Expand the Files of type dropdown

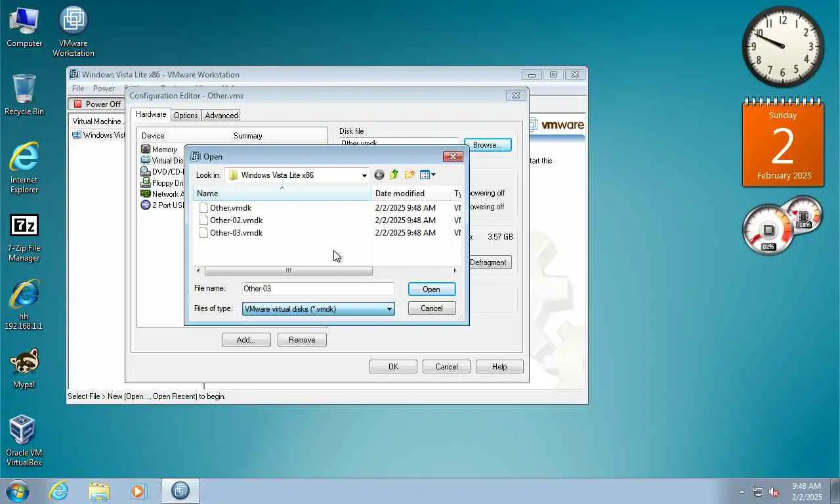(x=389, y=309)
